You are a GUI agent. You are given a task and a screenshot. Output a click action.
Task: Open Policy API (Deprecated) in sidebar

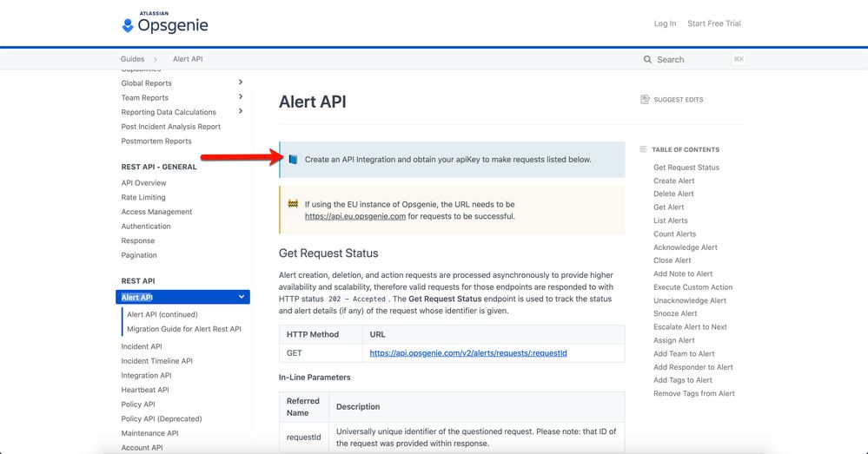point(161,418)
